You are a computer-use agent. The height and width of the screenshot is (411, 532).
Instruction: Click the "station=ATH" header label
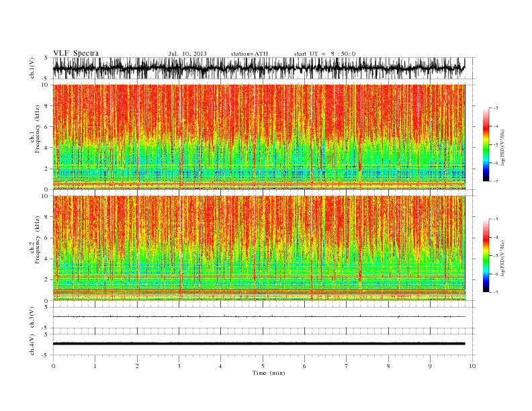[249, 54]
